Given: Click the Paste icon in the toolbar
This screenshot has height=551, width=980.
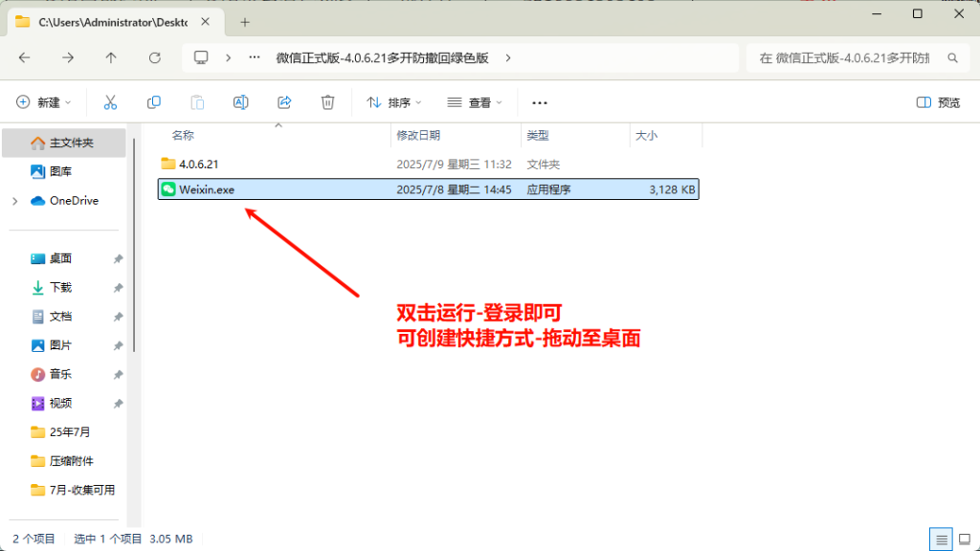Looking at the screenshot, I should point(196,102).
